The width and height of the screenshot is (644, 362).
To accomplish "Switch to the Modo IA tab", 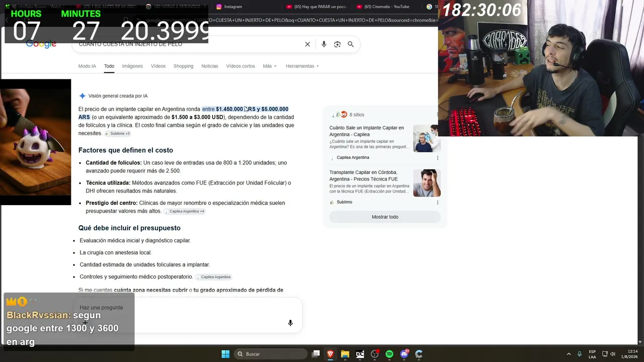I will coord(87,66).
